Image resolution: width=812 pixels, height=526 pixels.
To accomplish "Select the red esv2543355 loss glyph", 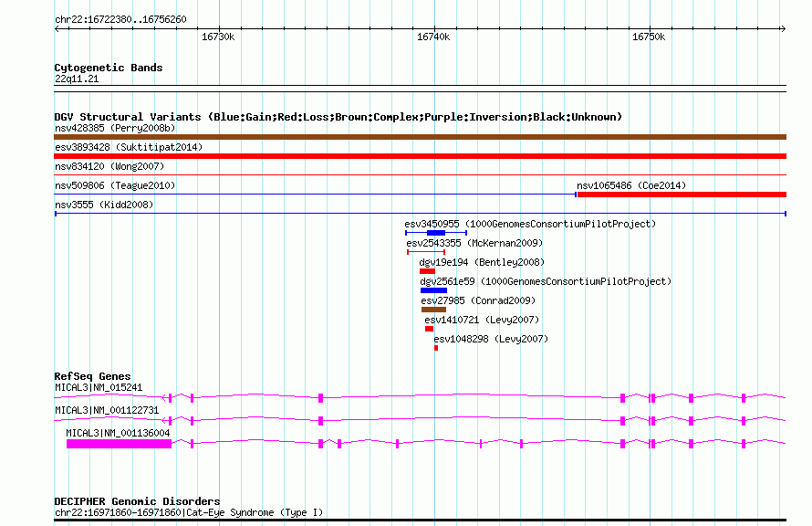I will point(426,252).
